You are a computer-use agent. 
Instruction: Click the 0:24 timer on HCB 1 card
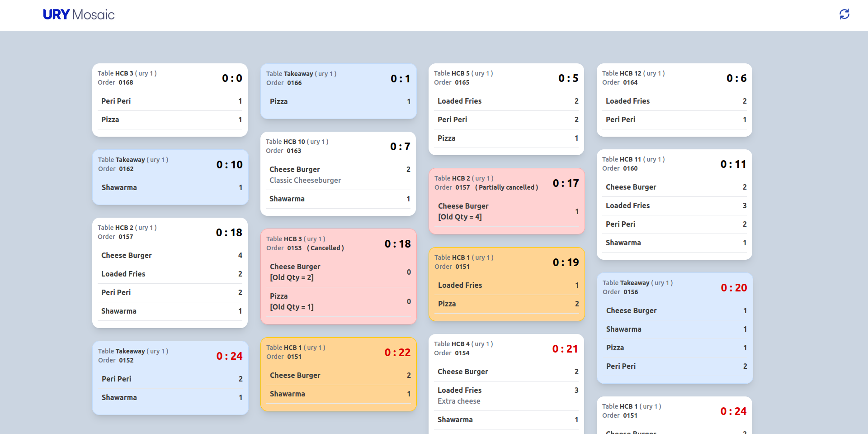pos(733,411)
